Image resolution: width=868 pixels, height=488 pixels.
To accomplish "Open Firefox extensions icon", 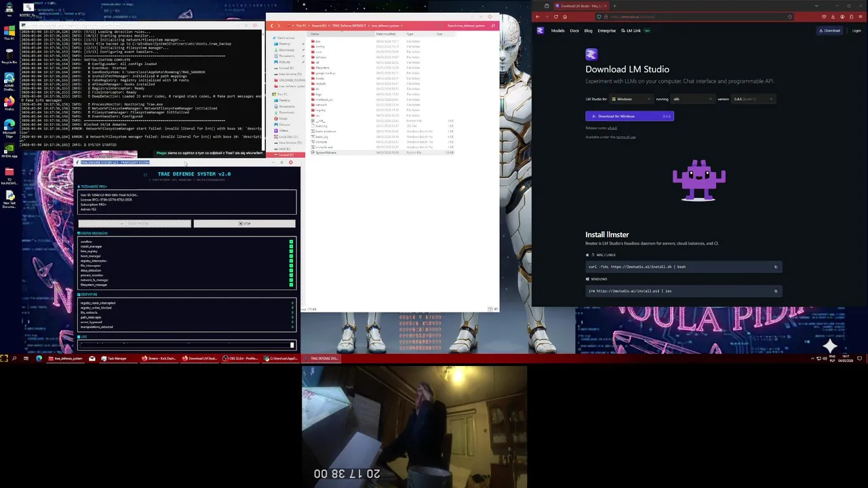I will [x=851, y=17].
